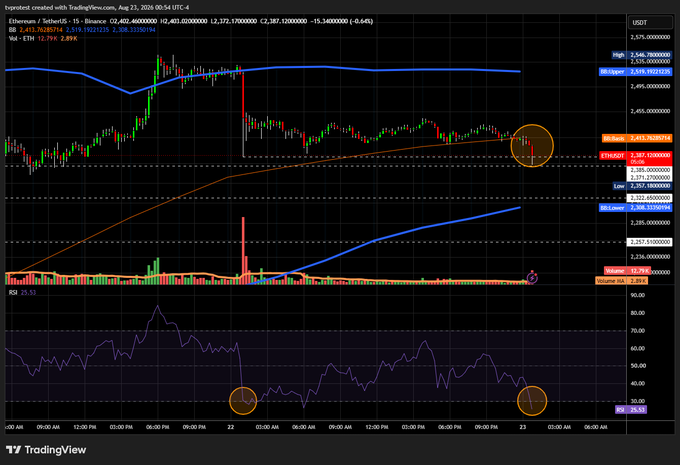The height and width of the screenshot is (465, 680).
Task: Click the purple RSI 25.53 axis label
Action: 631,409
